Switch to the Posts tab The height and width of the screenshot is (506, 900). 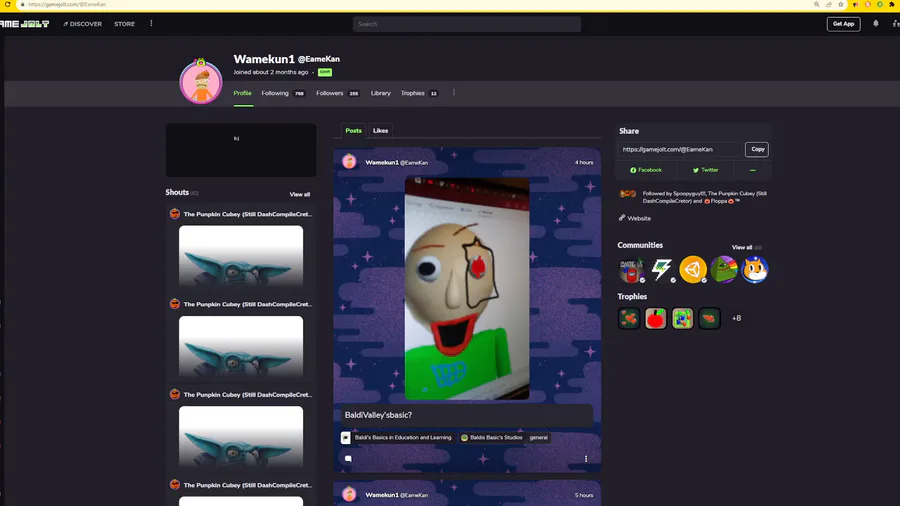point(354,131)
